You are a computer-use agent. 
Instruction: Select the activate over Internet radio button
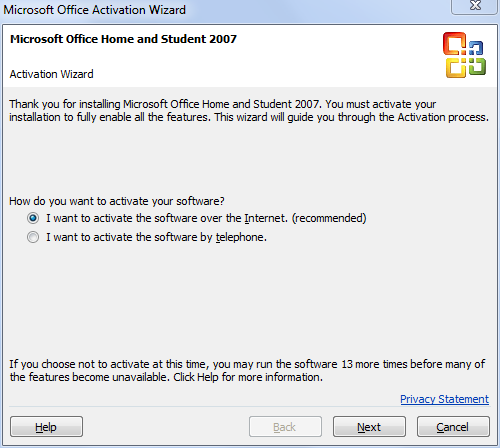point(33,218)
